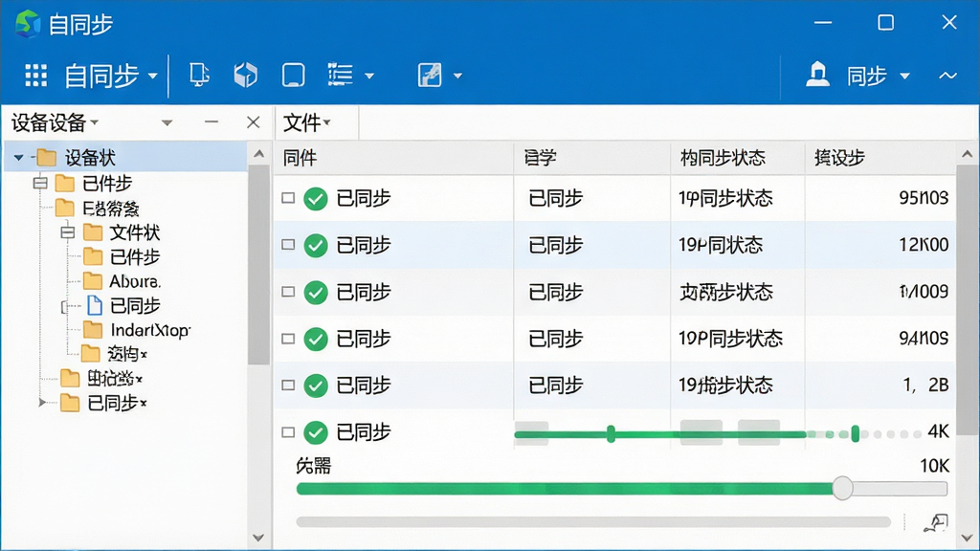The image size is (980, 551).
Task: Click the app logo in title bar
Action: coord(28,24)
